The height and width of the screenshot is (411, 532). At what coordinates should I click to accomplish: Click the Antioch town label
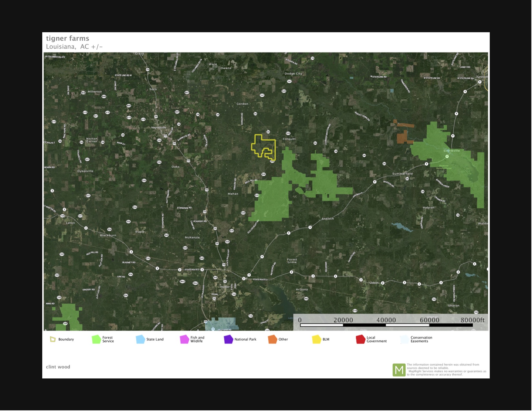[328, 219]
